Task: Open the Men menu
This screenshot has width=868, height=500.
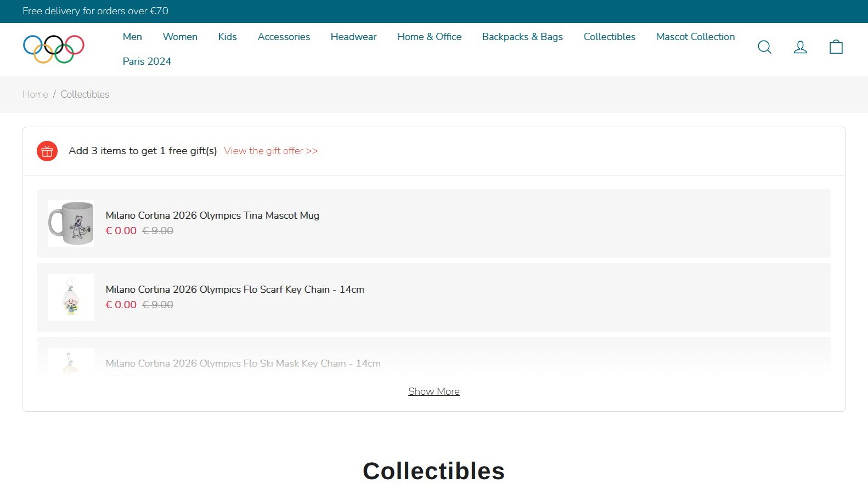Action: (132, 37)
